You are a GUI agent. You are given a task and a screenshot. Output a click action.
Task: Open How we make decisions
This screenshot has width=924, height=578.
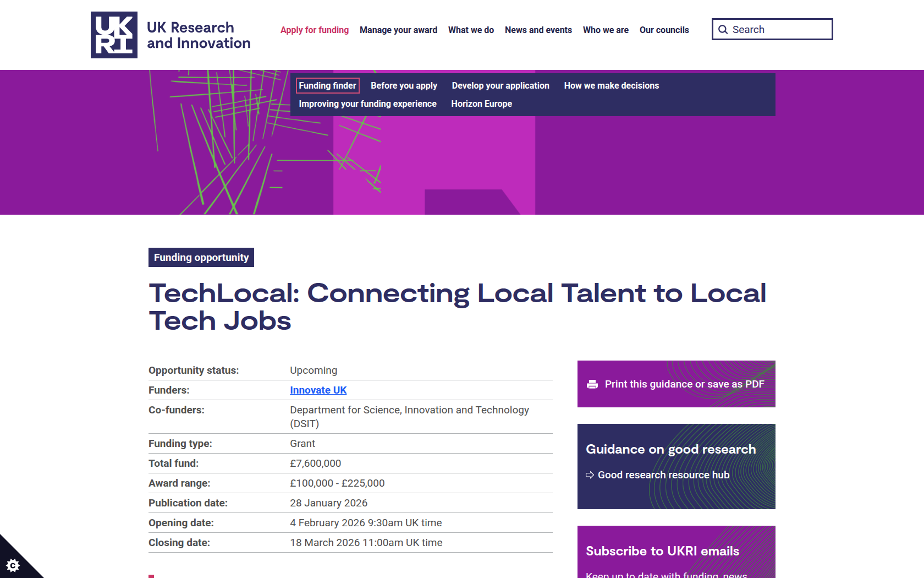tap(611, 85)
